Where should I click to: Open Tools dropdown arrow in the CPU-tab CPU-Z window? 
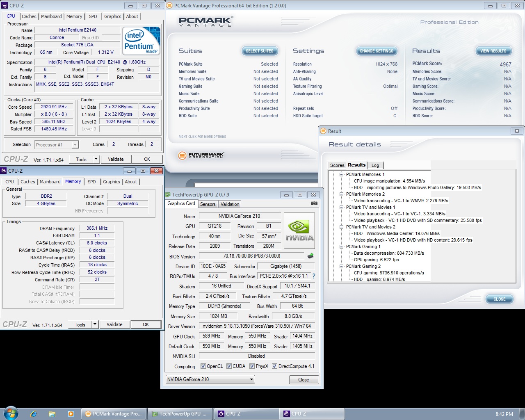tap(96, 159)
